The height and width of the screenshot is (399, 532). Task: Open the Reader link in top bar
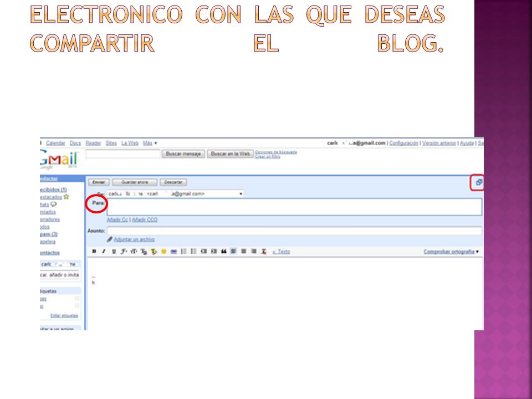(93, 143)
